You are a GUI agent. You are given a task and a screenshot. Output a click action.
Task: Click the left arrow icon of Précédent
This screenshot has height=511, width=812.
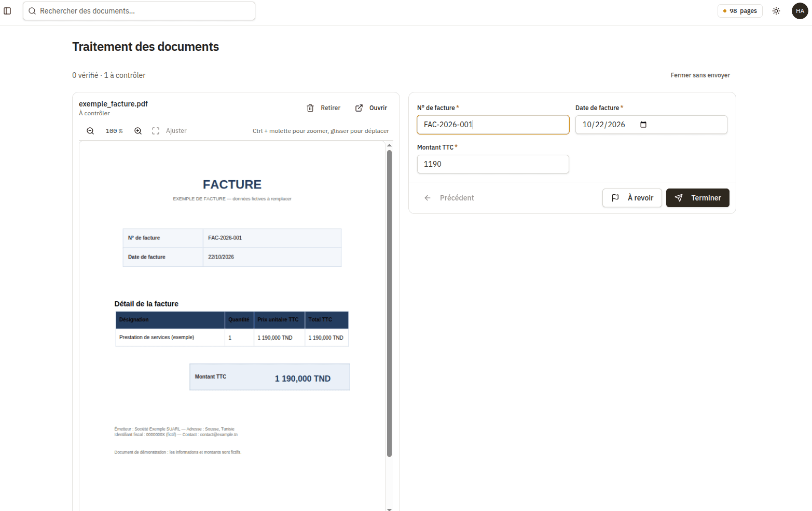pyautogui.click(x=428, y=198)
